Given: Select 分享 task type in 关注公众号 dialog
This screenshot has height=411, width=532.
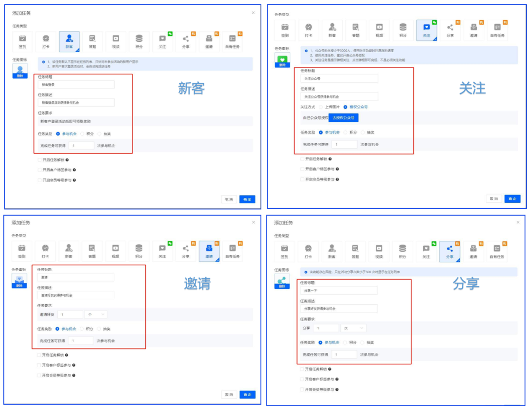Looking at the screenshot, I should coord(450,30).
